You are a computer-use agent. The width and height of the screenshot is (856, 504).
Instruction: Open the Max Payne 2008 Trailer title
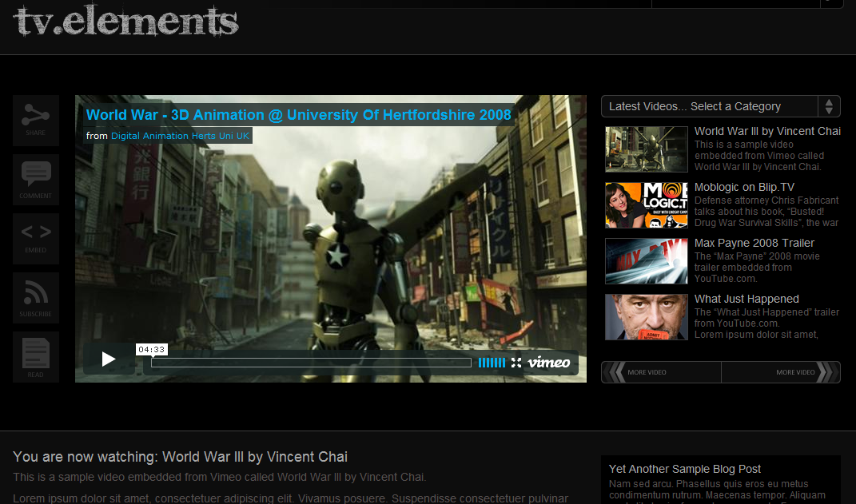pos(754,244)
